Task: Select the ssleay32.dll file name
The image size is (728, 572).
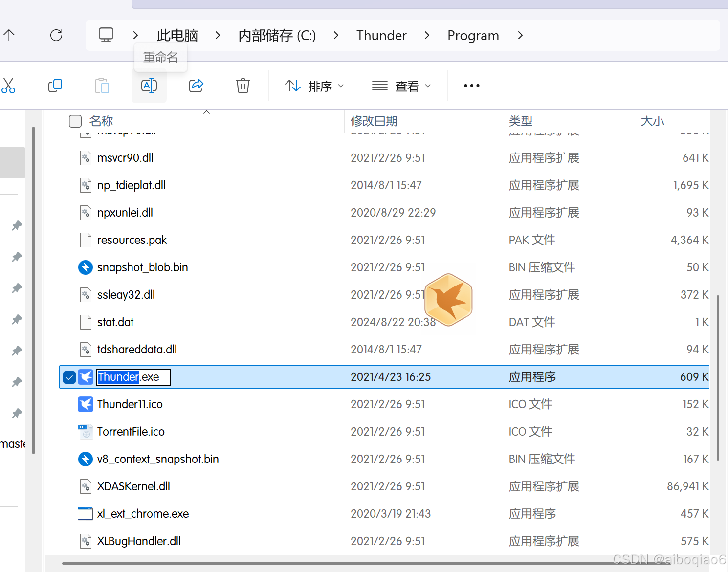Action: 126,295
